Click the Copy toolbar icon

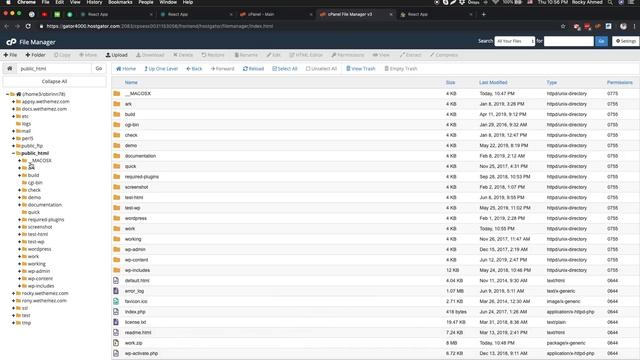62,55
